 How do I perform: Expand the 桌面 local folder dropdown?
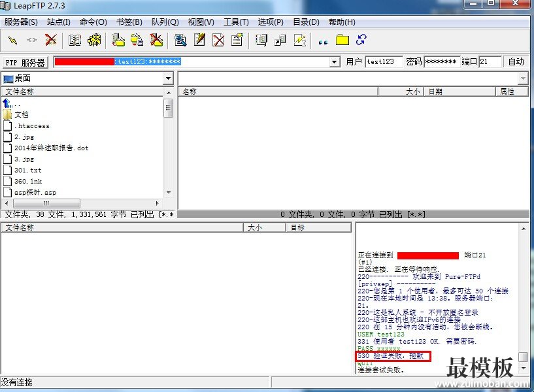[168, 78]
